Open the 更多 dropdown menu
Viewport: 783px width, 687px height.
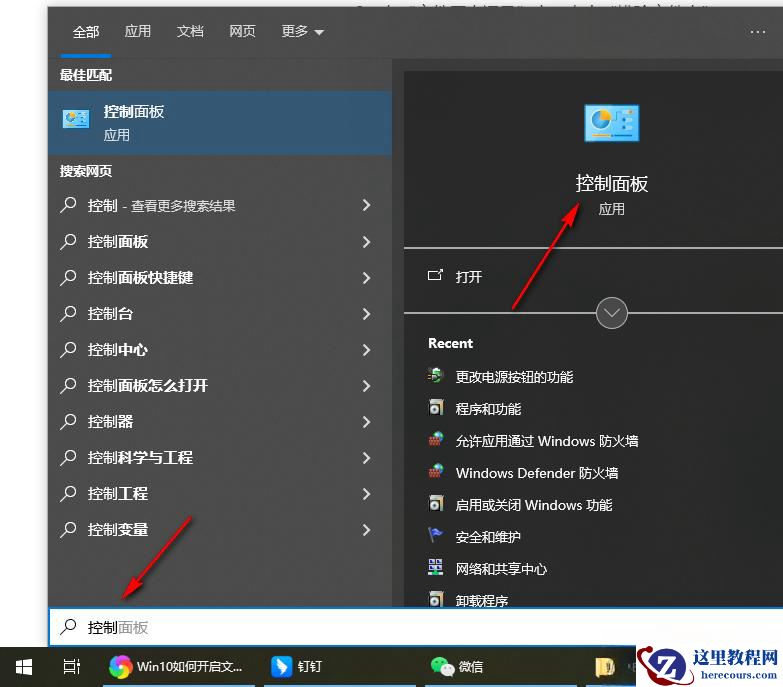pos(303,31)
